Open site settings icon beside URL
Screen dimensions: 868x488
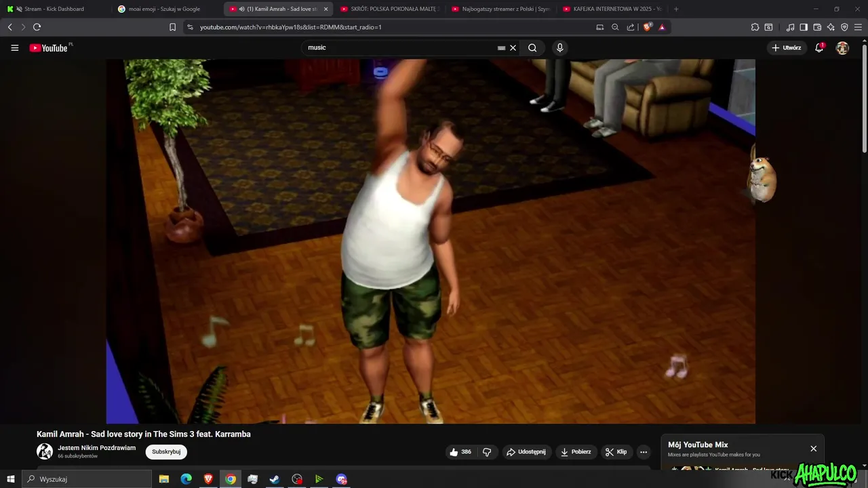[190, 27]
